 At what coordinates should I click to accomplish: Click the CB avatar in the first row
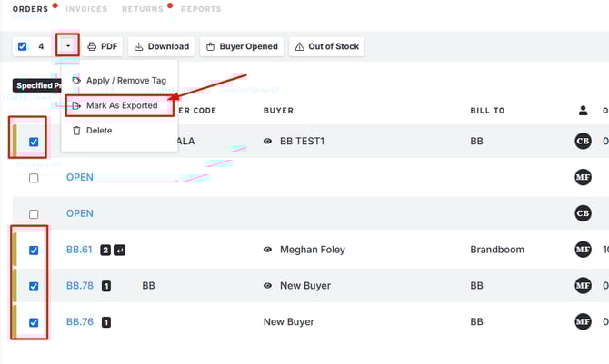click(x=583, y=142)
